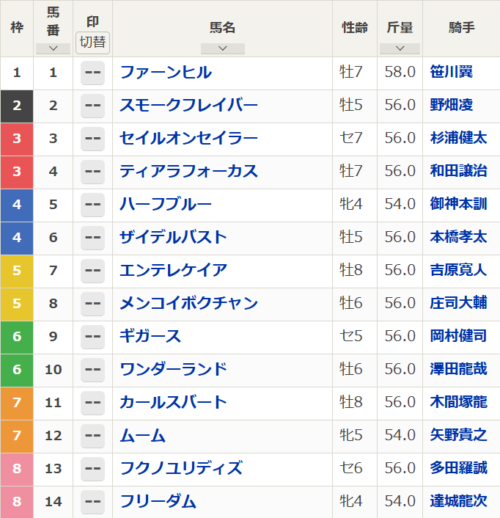The height and width of the screenshot is (518, 500).
Task: Open horse page for ティアラフォーカス
Action: pos(189,171)
